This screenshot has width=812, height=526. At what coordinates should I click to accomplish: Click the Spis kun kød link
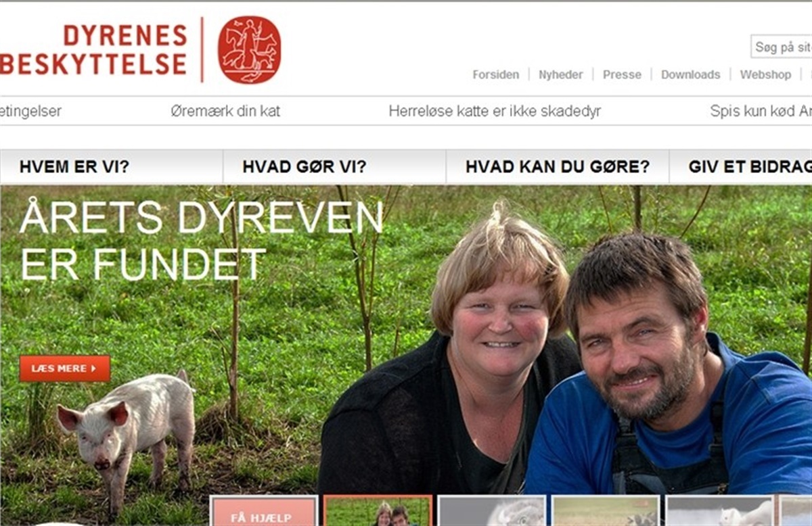[761, 112]
